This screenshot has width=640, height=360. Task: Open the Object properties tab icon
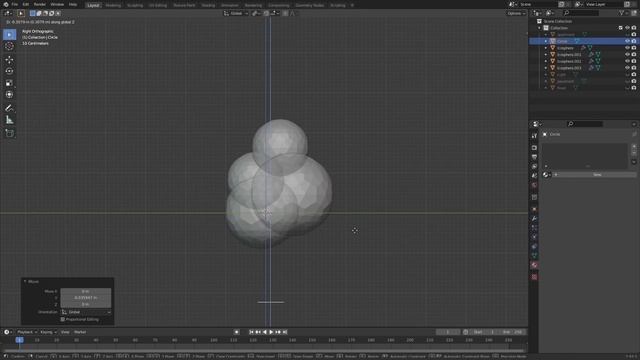tap(534, 209)
